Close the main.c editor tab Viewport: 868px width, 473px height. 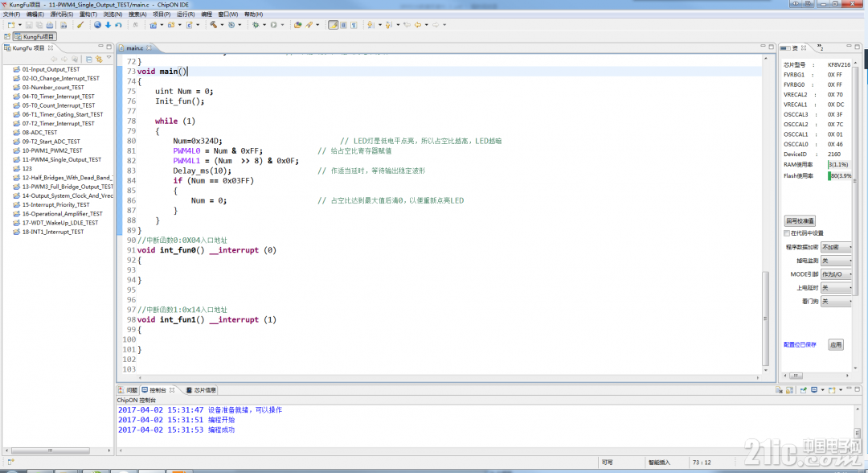coord(149,48)
